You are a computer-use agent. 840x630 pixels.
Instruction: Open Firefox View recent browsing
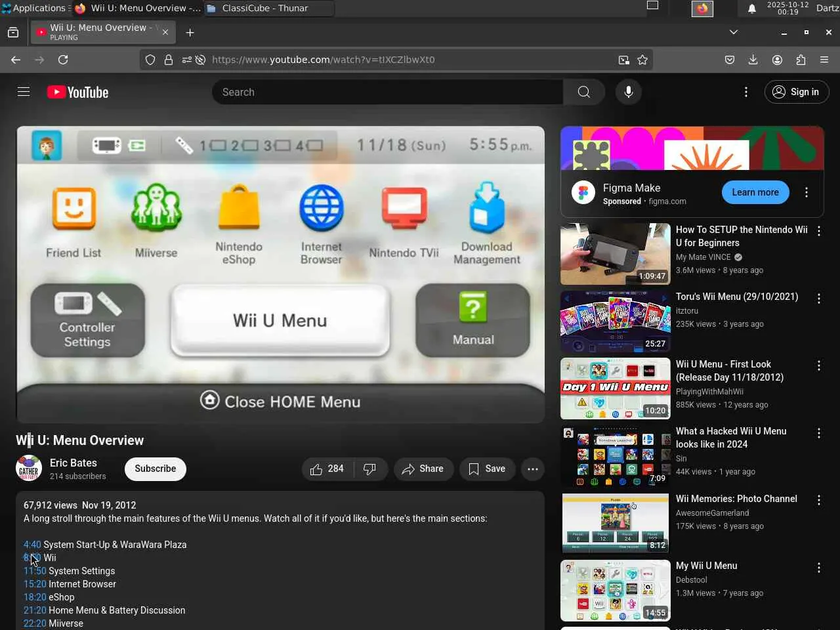(x=13, y=32)
